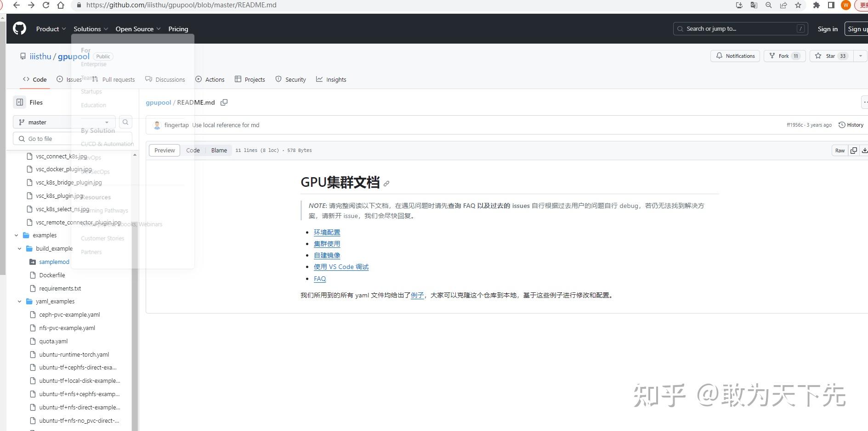The width and height of the screenshot is (868, 431).
Task: Open the Projects tab
Action: (x=250, y=79)
